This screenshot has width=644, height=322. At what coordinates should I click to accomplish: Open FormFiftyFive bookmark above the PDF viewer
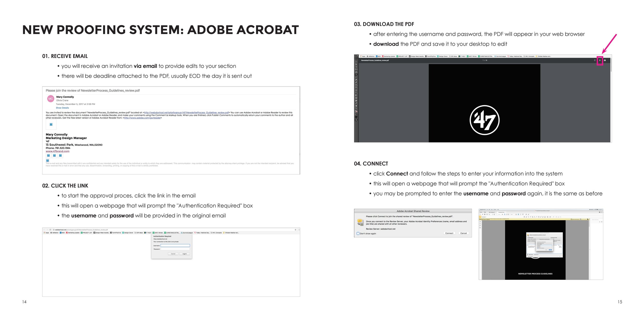coord(430,56)
